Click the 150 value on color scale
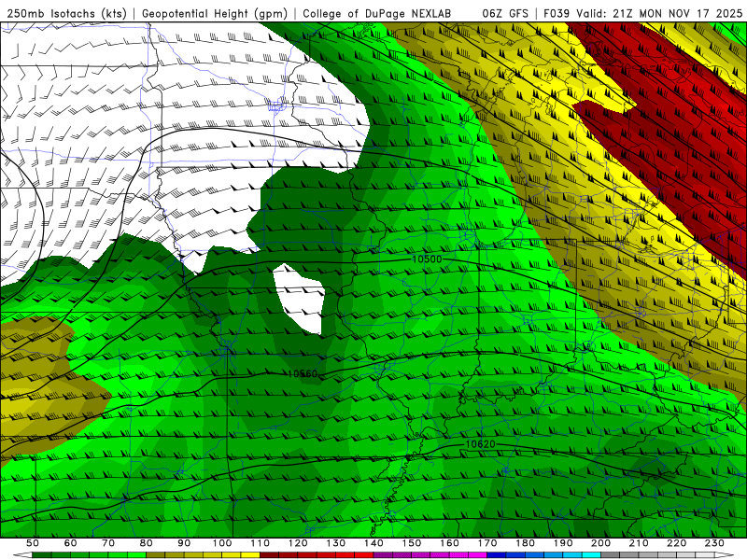 tap(412, 543)
